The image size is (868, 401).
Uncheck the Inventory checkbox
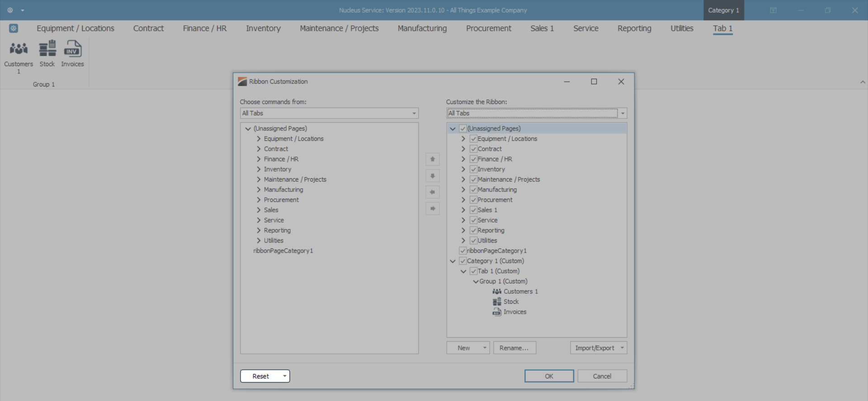[473, 169]
